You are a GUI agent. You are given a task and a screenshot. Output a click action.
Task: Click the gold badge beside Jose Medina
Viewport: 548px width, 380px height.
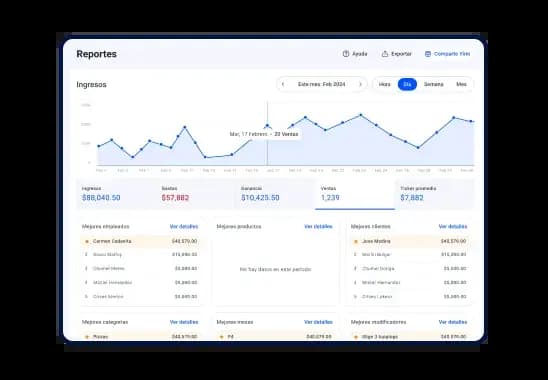(x=356, y=241)
